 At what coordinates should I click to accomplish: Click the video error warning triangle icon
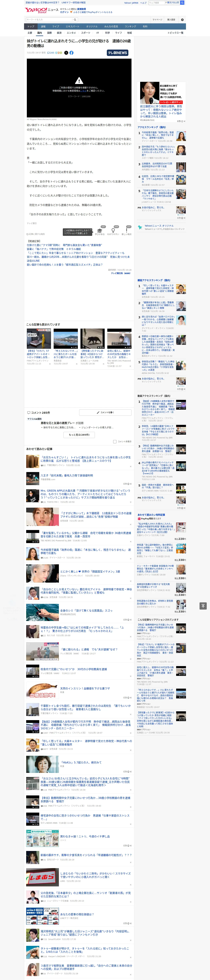pos(79,81)
